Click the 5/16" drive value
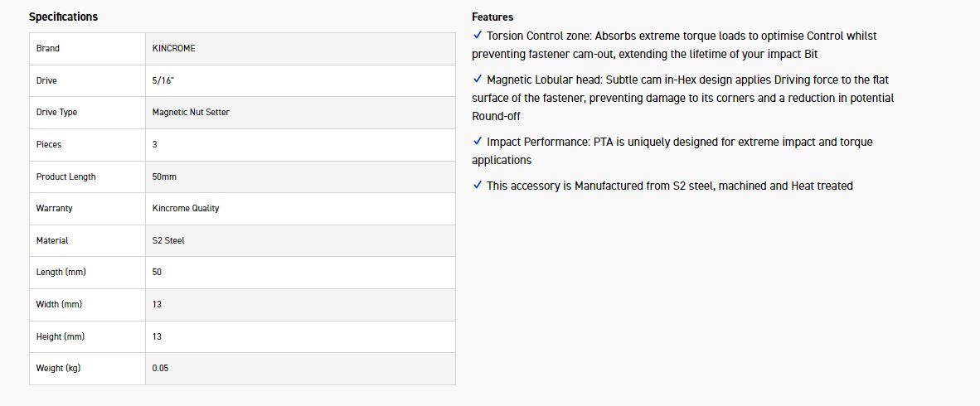Screen dimensions: 980x406 tap(163, 80)
